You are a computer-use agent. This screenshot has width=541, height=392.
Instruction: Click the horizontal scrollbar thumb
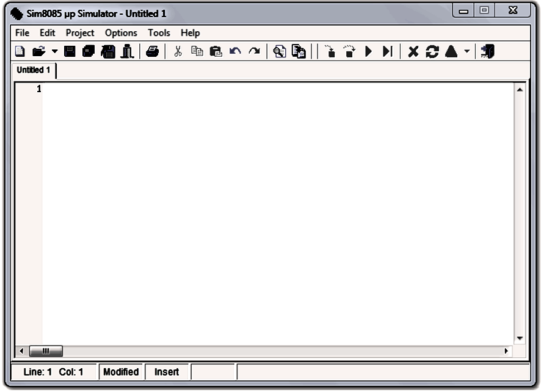click(x=46, y=351)
